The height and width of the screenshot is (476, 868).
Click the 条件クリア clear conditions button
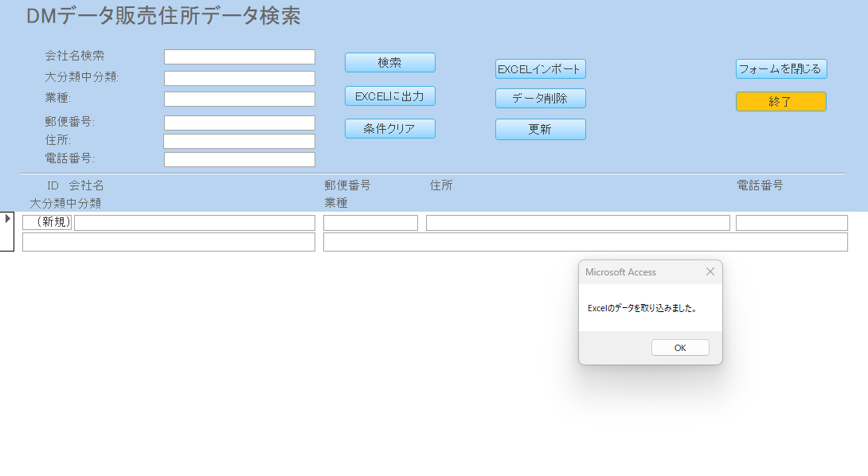389,128
